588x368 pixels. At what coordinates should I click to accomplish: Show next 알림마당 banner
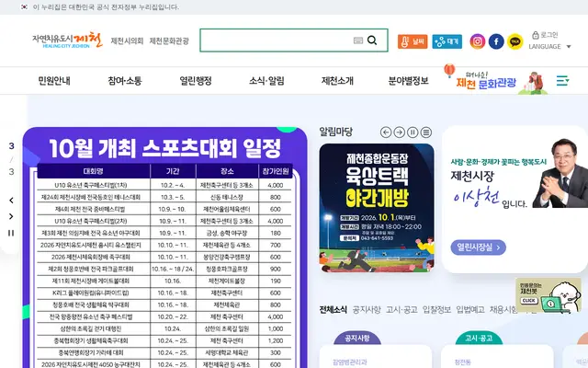(x=400, y=132)
